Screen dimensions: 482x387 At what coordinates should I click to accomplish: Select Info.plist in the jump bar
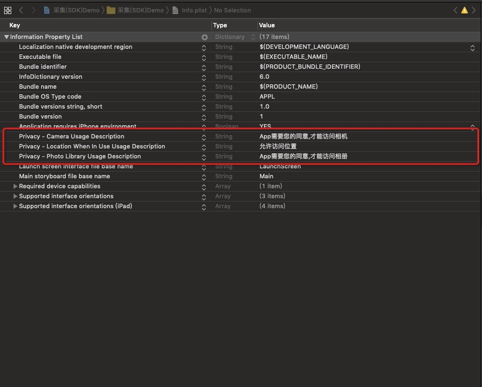(x=194, y=10)
